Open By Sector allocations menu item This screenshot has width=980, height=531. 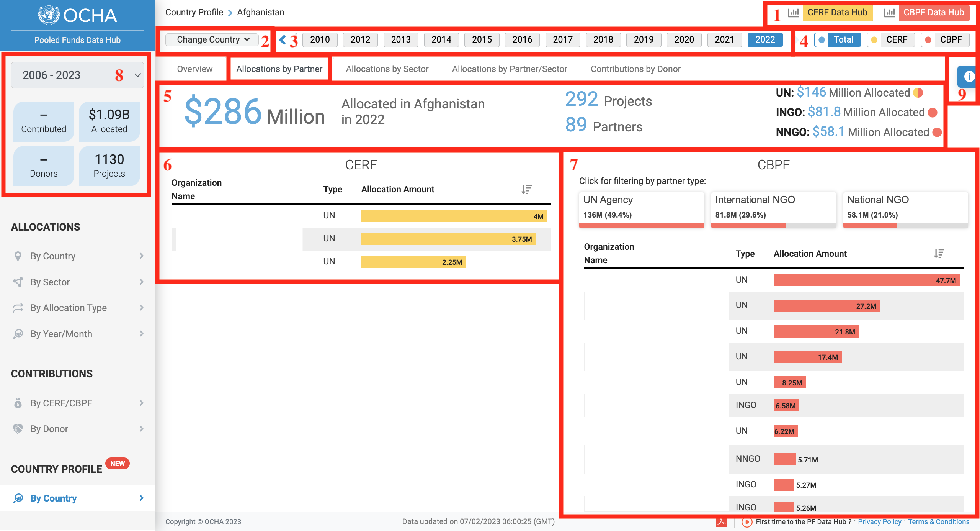pos(77,282)
